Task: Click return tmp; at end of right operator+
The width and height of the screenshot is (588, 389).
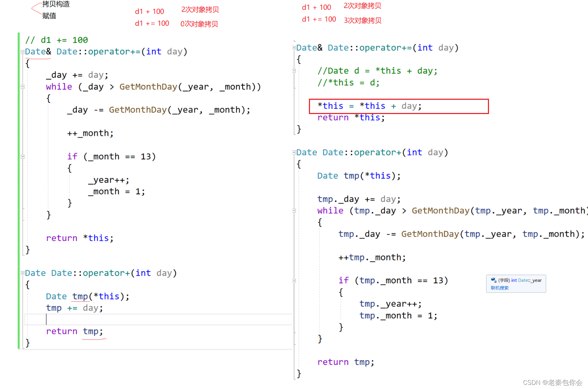Action: (x=346, y=362)
